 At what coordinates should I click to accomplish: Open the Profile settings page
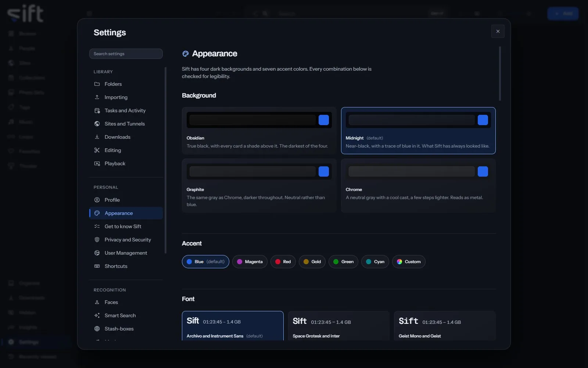(126, 200)
